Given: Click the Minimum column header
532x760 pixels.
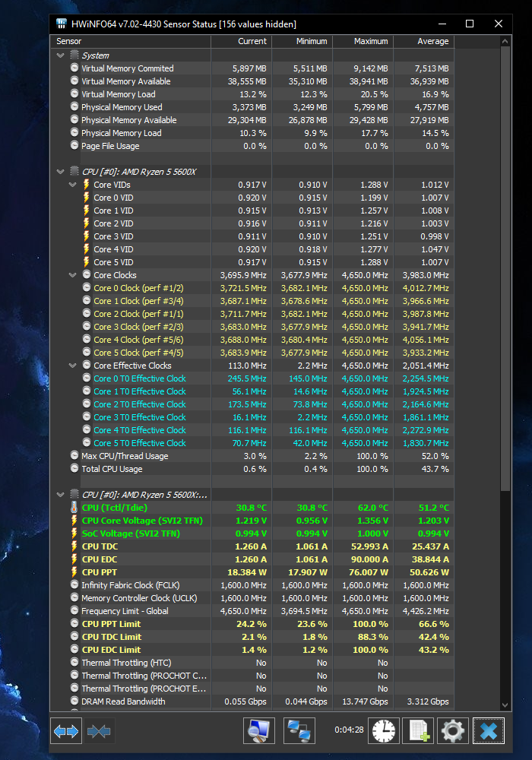Looking at the screenshot, I should [302, 41].
